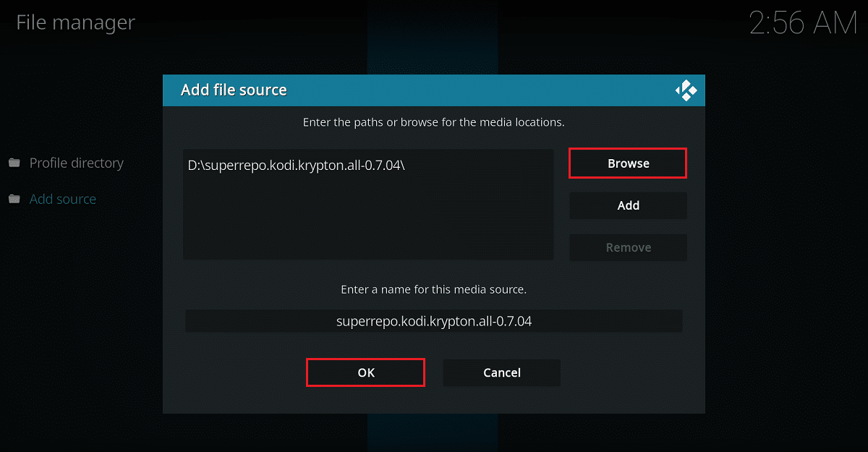
Task: Click the blank dialog area right of Cancel
Action: point(629,372)
